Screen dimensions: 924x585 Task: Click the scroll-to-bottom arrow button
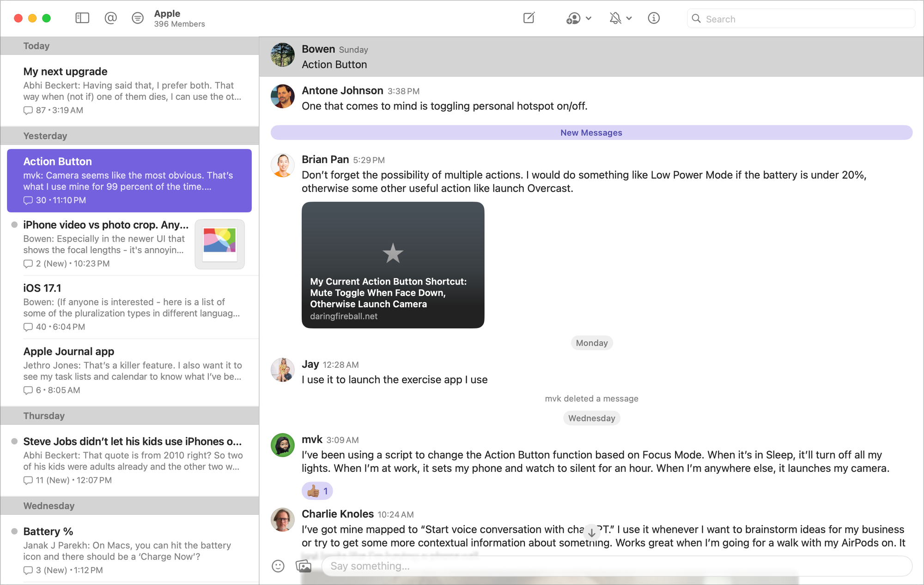click(591, 533)
